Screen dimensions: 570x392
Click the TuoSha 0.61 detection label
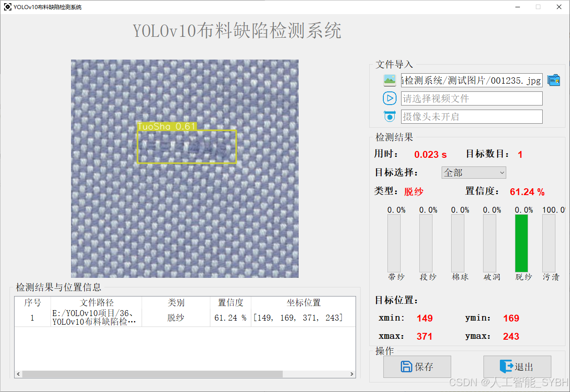click(x=167, y=127)
